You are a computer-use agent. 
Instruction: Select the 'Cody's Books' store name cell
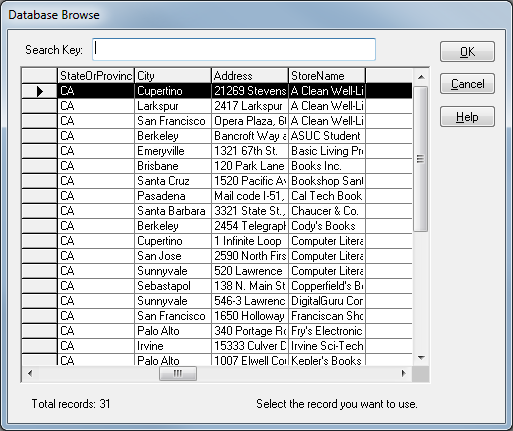click(327, 226)
